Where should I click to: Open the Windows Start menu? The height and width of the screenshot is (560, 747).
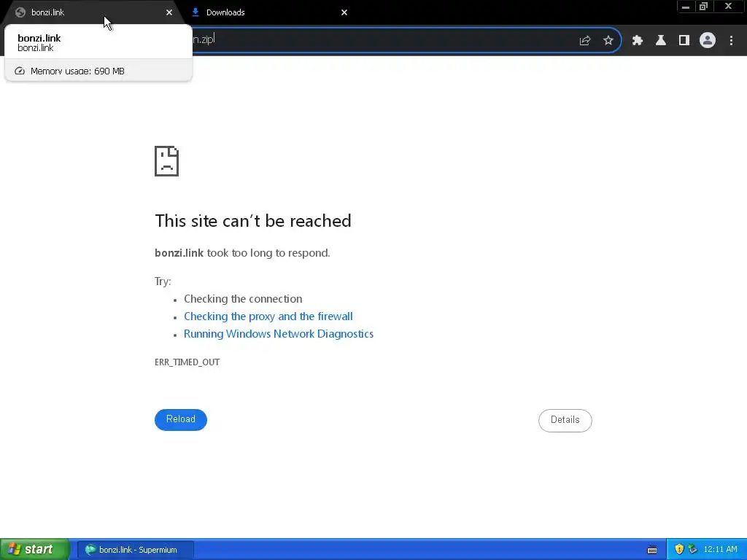coord(35,550)
